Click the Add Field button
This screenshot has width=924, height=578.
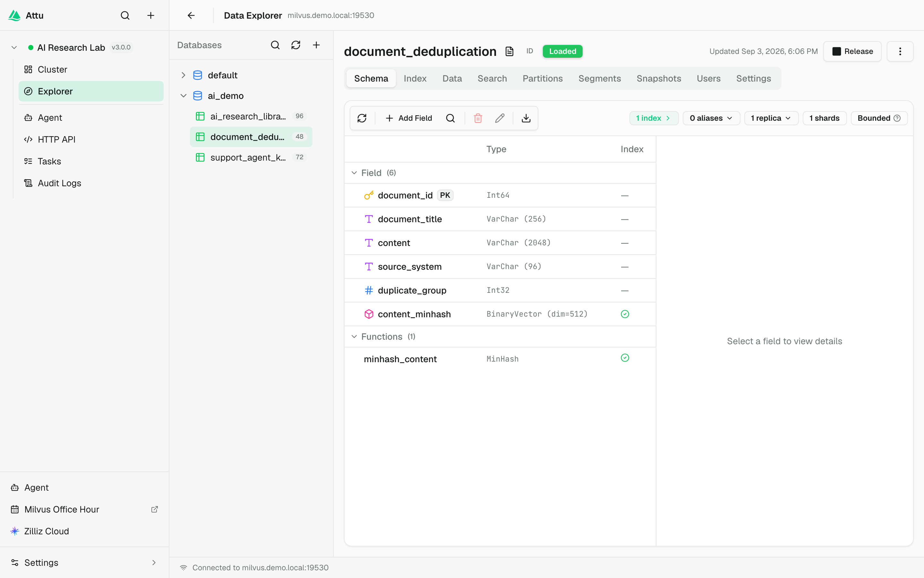pyautogui.click(x=408, y=118)
